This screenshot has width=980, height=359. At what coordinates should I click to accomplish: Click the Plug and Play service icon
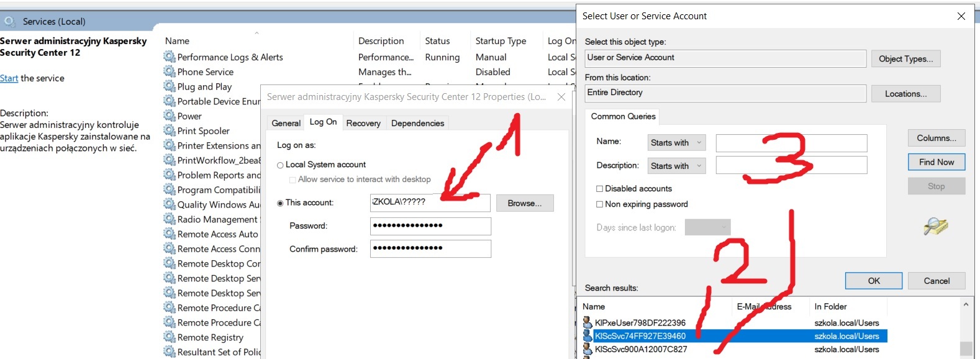pyautogui.click(x=169, y=86)
